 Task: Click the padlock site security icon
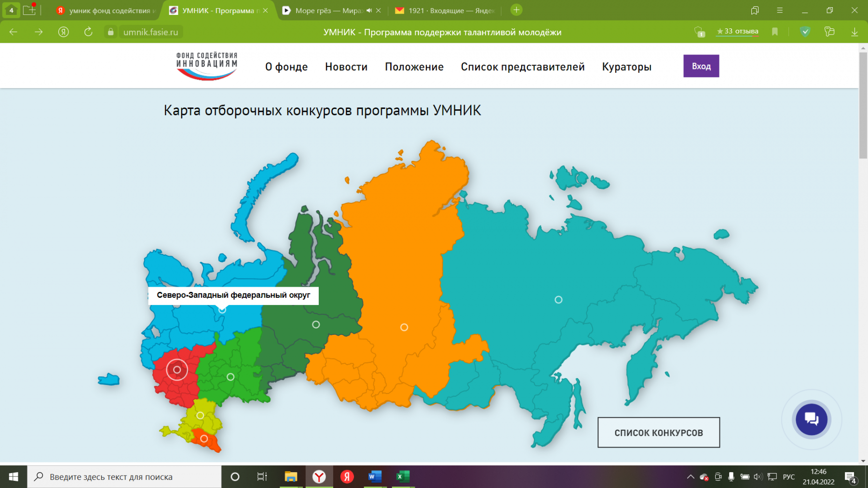tap(110, 32)
